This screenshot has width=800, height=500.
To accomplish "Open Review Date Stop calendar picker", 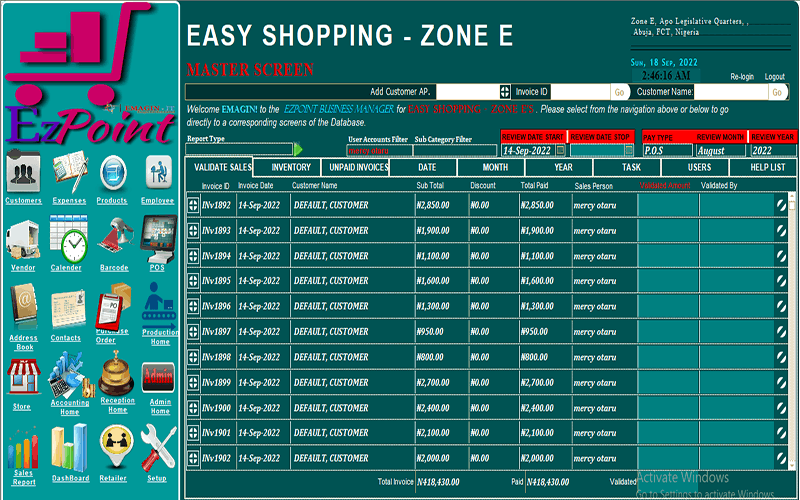I will click(x=629, y=150).
